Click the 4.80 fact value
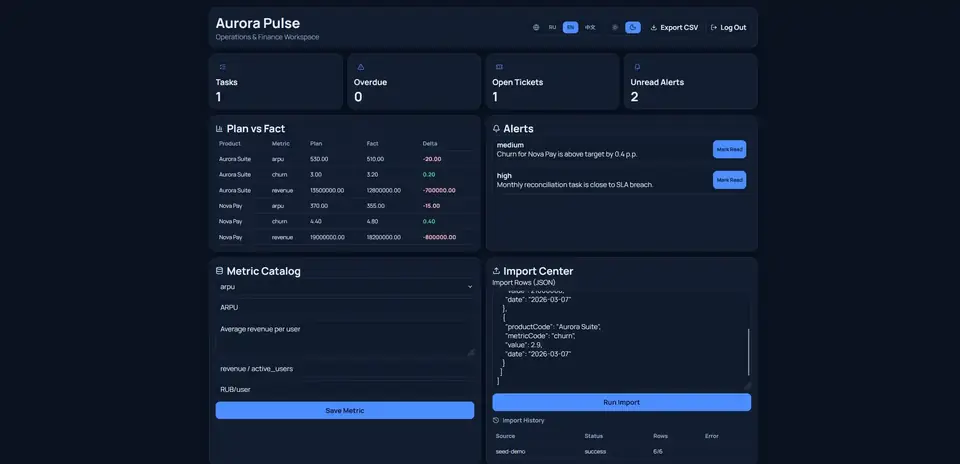The image size is (960, 464). 373,222
